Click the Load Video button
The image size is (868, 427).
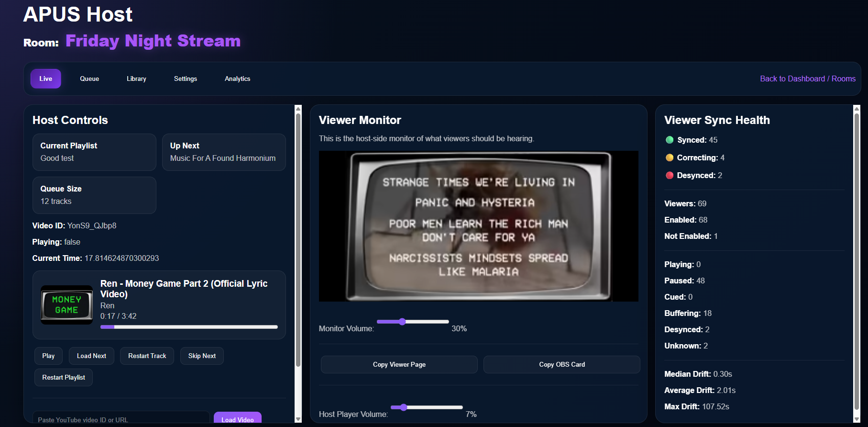[x=238, y=418]
